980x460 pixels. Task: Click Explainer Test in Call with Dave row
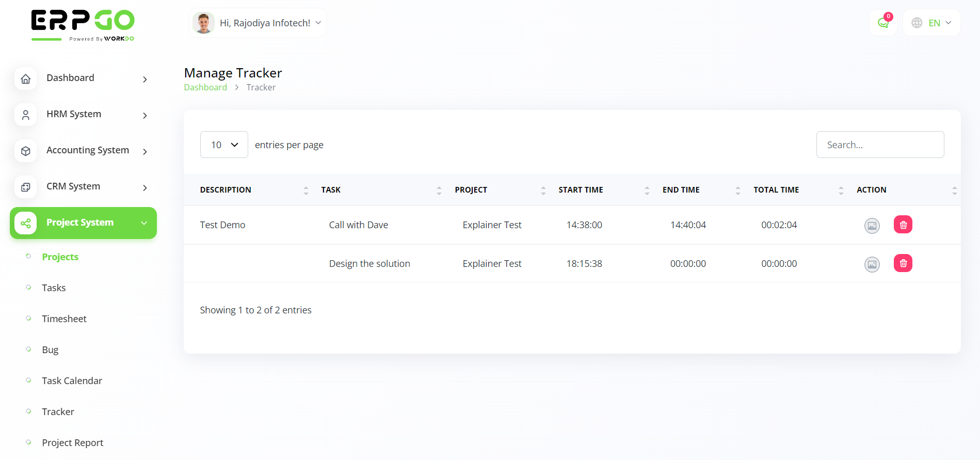click(492, 225)
